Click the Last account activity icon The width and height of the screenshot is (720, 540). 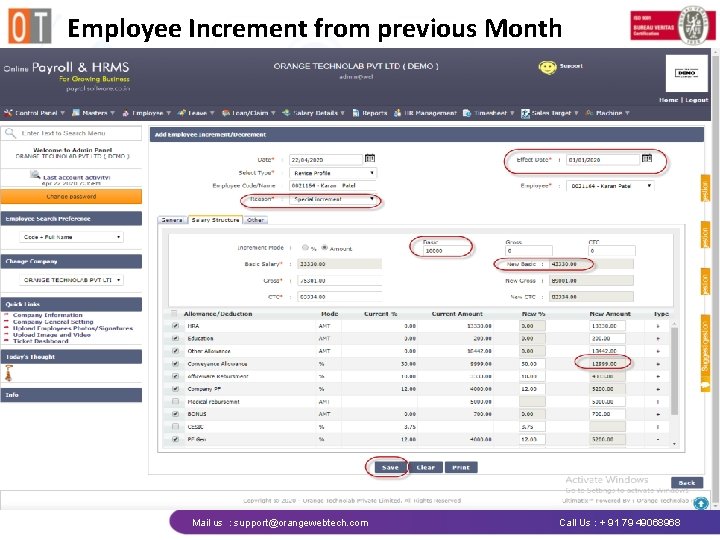[35, 174]
